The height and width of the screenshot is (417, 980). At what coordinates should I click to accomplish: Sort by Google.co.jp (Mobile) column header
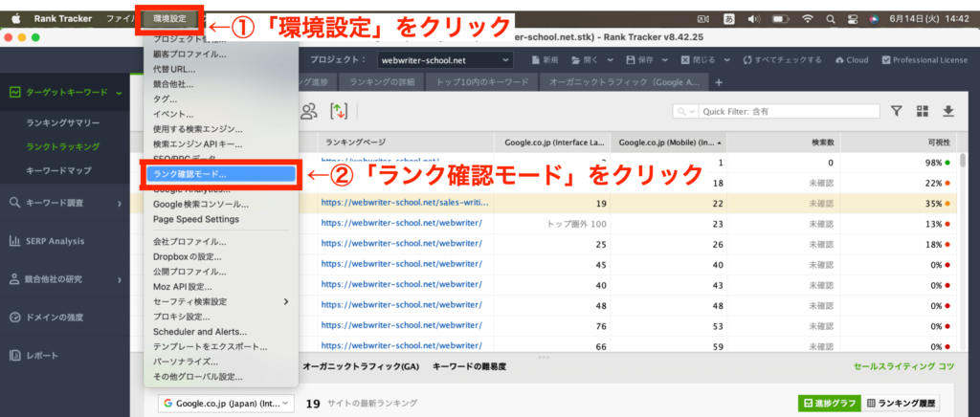tap(668, 142)
